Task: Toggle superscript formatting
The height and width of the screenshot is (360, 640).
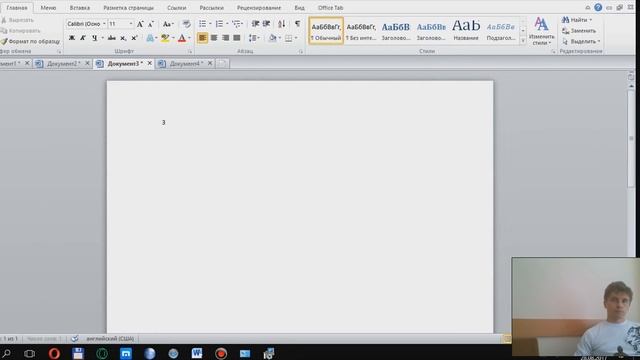Action: coord(134,38)
